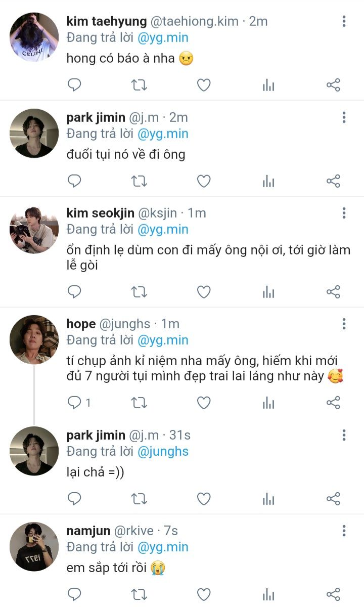Image resolution: width=364 pixels, height=607 pixels.
Task: Retweet park jimin's "lại chả" reply
Action: coord(139,499)
